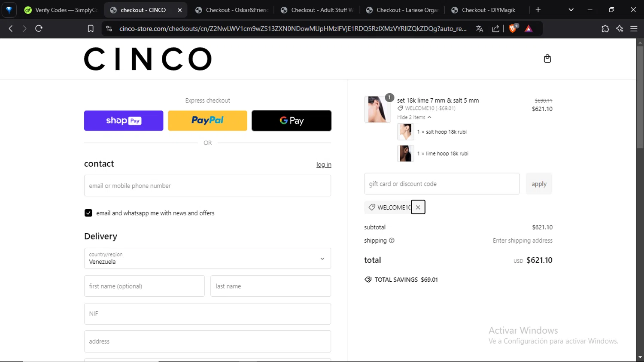
Task: Focus the NIF field
Action: [x=207, y=313]
